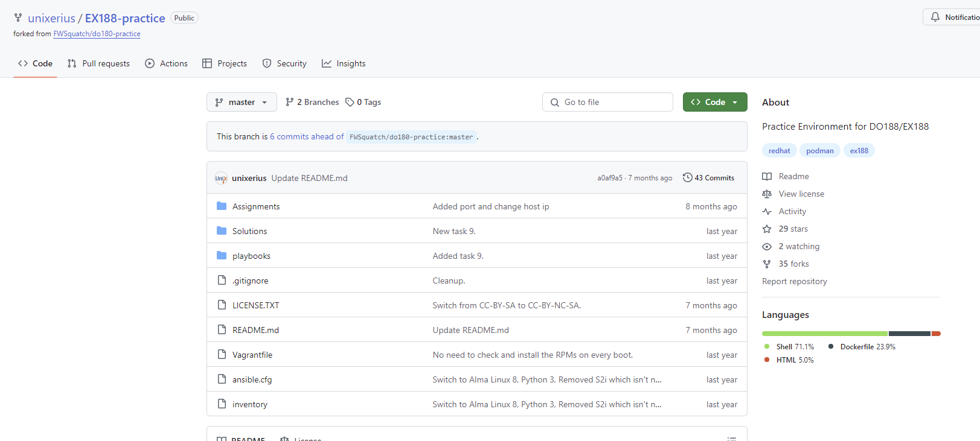Image resolution: width=980 pixels, height=441 pixels.
Task: Open the README.md file
Action: tap(255, 330)
